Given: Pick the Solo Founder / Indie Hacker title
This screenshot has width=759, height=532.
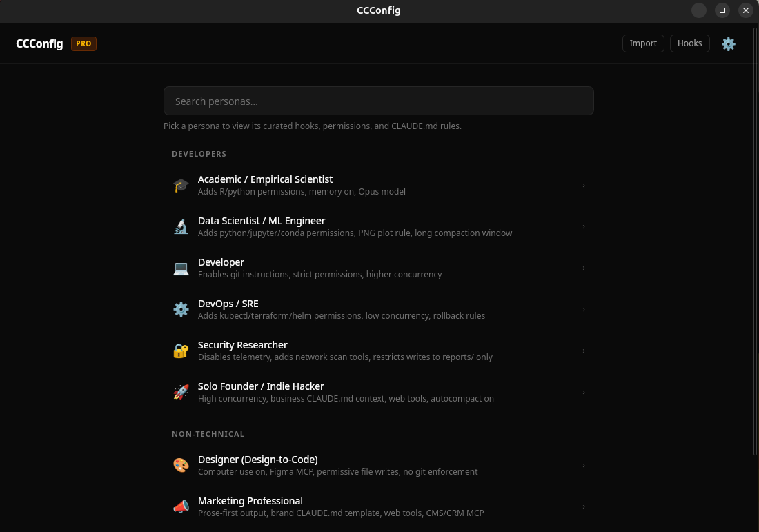Looking at the screenshot, I should click(x=261, y=386).
